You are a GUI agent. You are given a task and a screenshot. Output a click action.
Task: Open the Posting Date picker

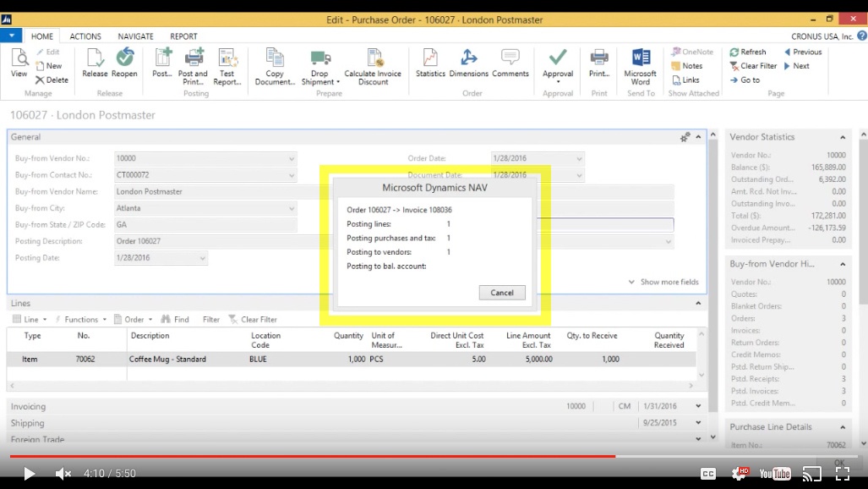tap(202, 258)
